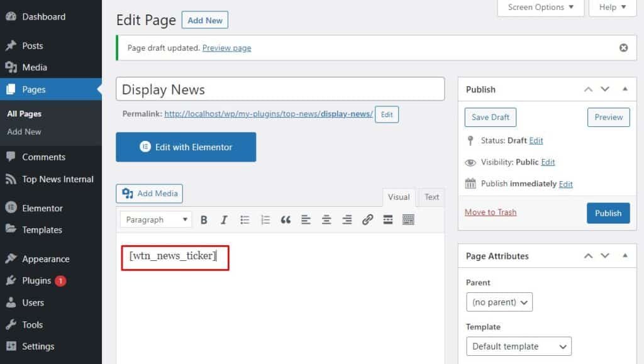Viewport: 644px width, 364px height.
Task: Insert a numbered list
Action: (265, 219)
